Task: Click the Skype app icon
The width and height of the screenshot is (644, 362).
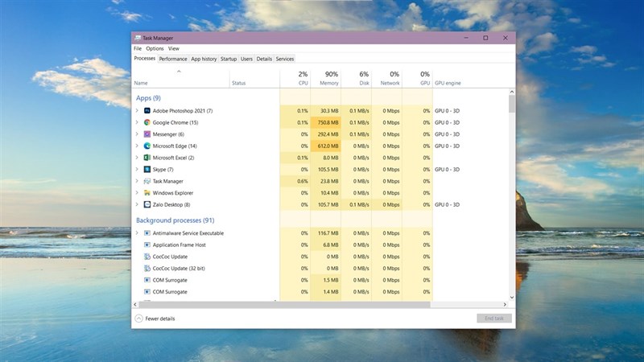Action: 147,170
